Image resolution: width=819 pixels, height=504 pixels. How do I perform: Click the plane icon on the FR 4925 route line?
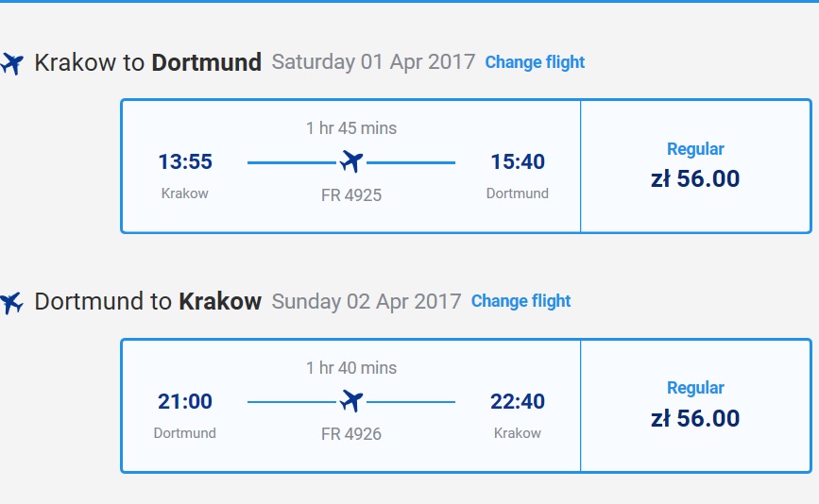tap(351, 161)
